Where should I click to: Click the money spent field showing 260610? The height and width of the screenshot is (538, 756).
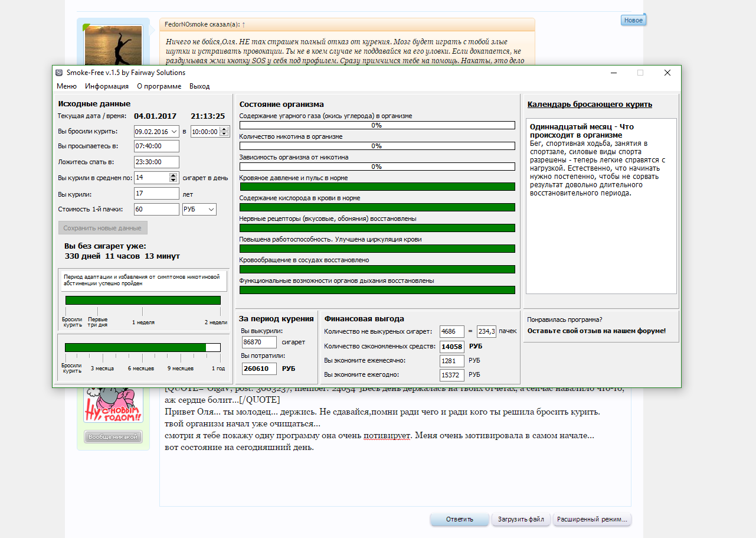(259, 369)
